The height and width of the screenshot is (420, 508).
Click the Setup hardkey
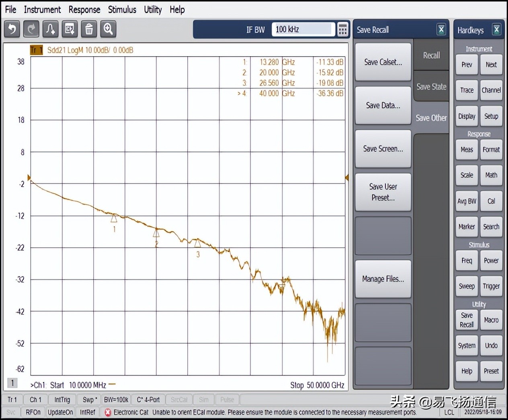click(x=491, y=116)
